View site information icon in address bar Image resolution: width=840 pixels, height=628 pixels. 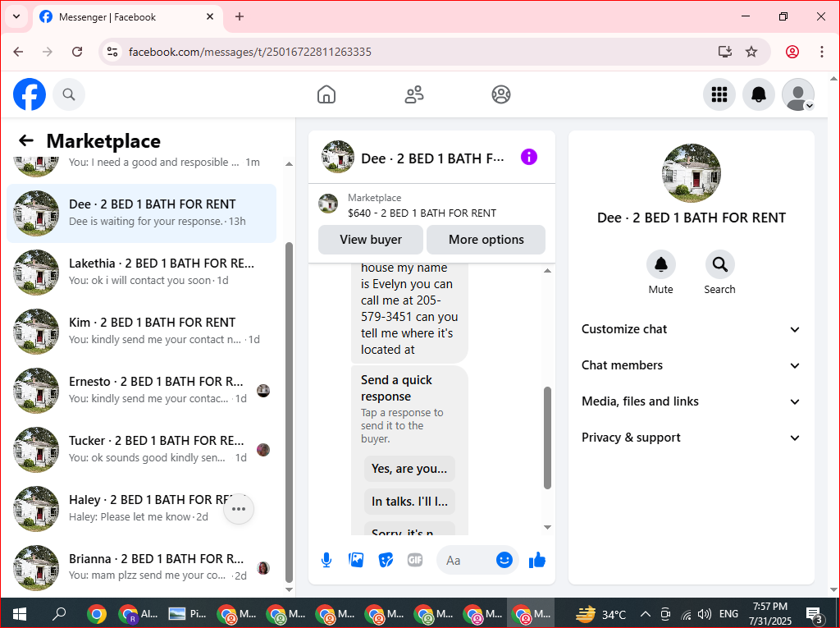(112, 52)
